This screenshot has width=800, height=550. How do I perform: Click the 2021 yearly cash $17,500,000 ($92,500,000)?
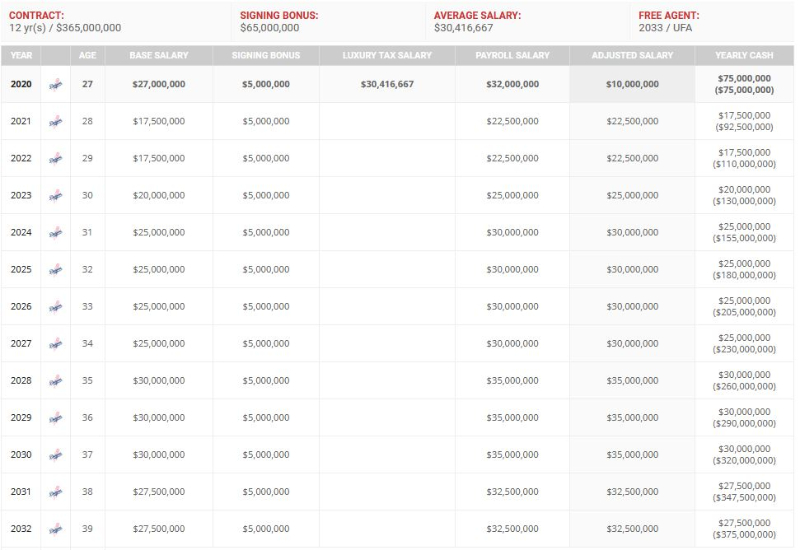click(744, 121)
